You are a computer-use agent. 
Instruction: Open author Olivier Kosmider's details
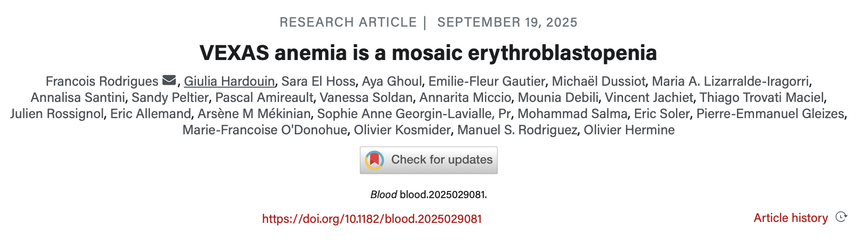coord(402,130)
